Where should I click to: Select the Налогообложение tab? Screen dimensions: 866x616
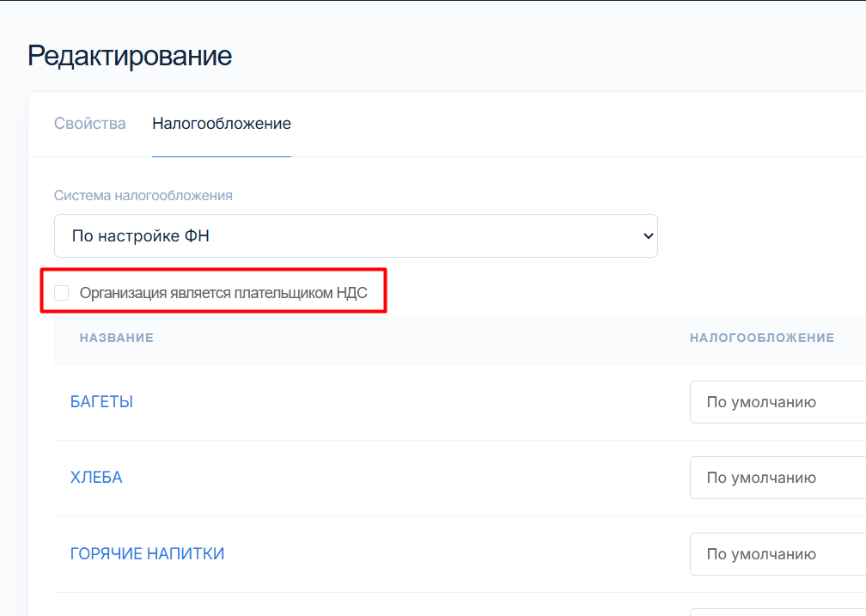222,124
